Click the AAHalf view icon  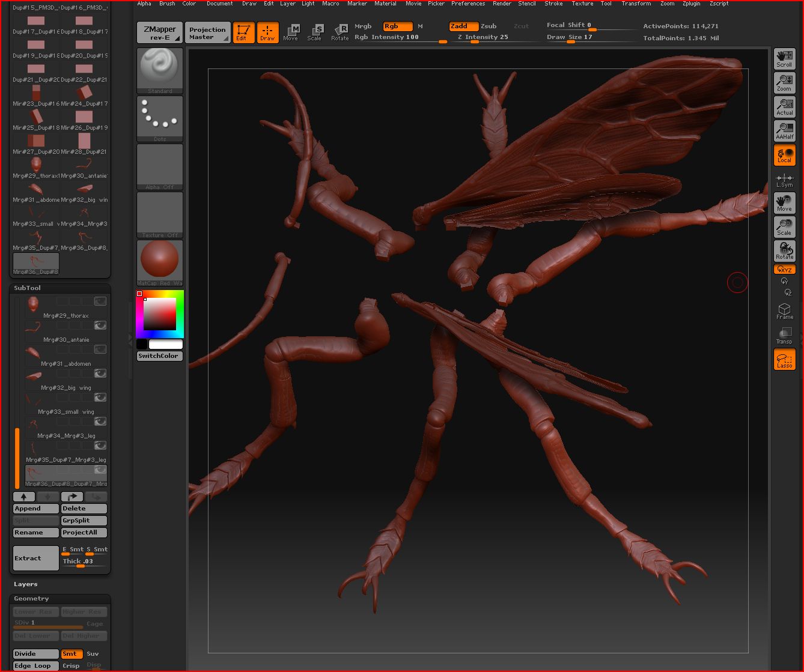784,131
